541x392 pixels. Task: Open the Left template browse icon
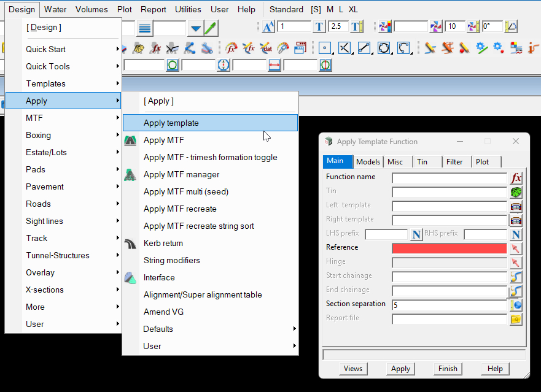coord(516,206)
